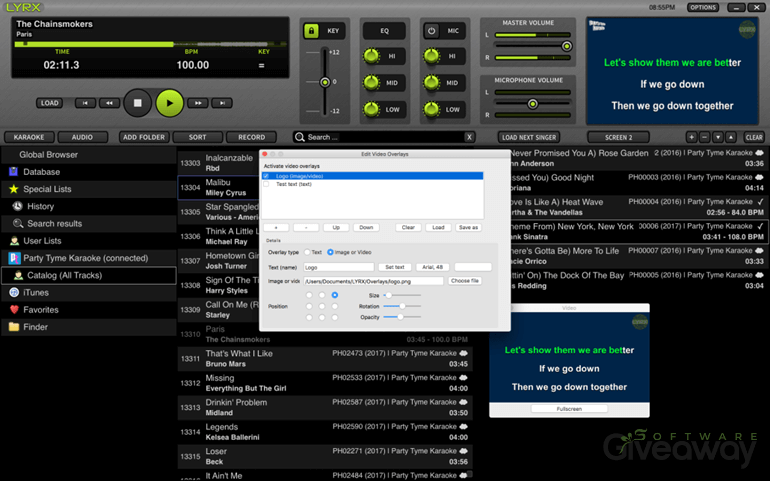Toggle the key lock icon
770x481 pixels.
click(x=311, y=31)
